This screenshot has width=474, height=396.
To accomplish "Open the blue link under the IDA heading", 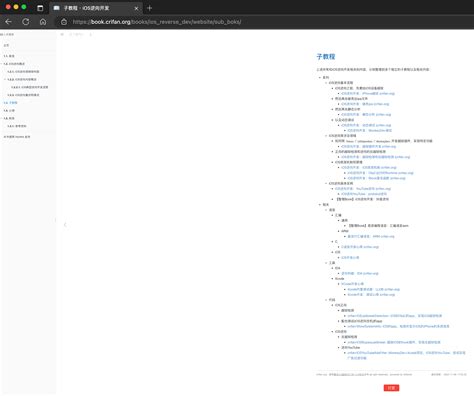I will pos(360,273).
